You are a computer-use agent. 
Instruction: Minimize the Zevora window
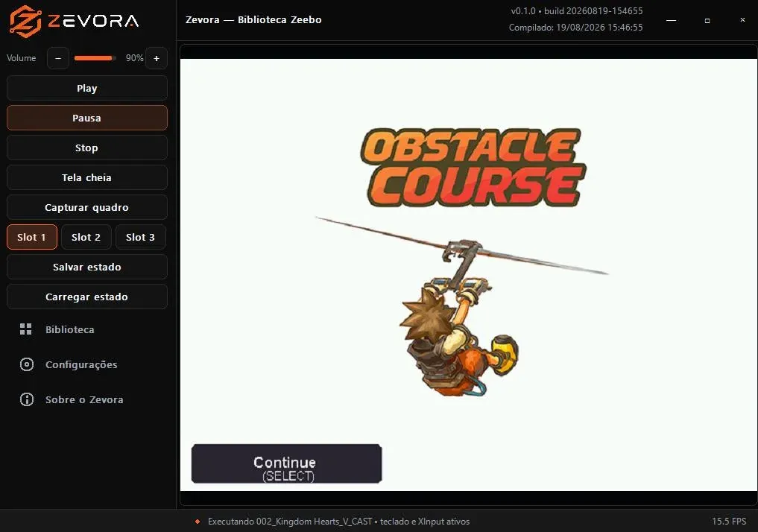[671, 20]
